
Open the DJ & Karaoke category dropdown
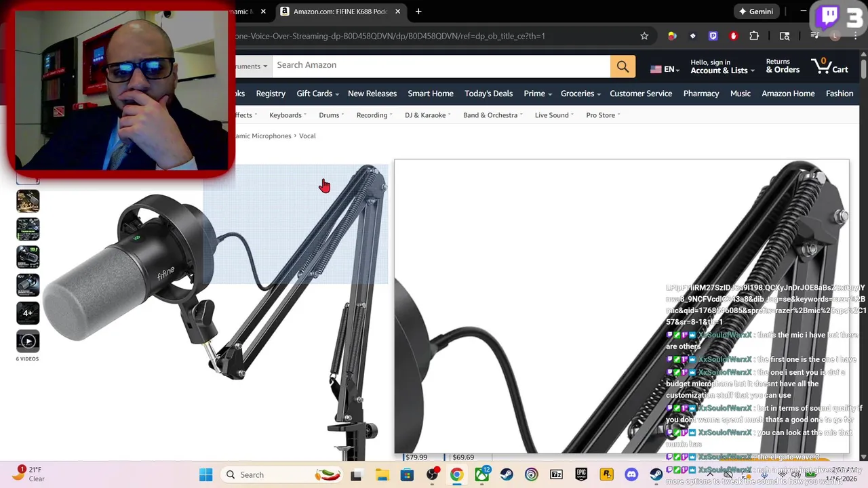coord(427,115)
